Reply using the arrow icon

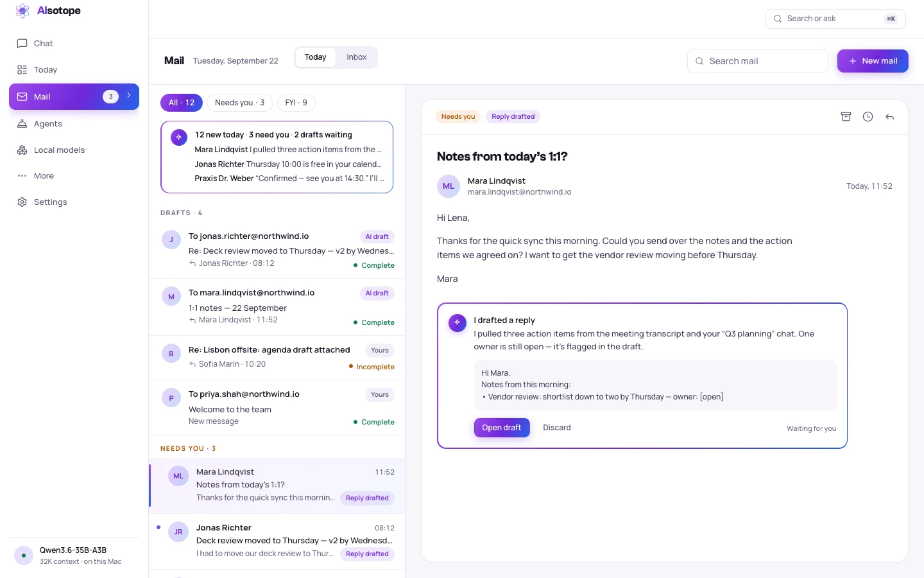click(889, 117)
